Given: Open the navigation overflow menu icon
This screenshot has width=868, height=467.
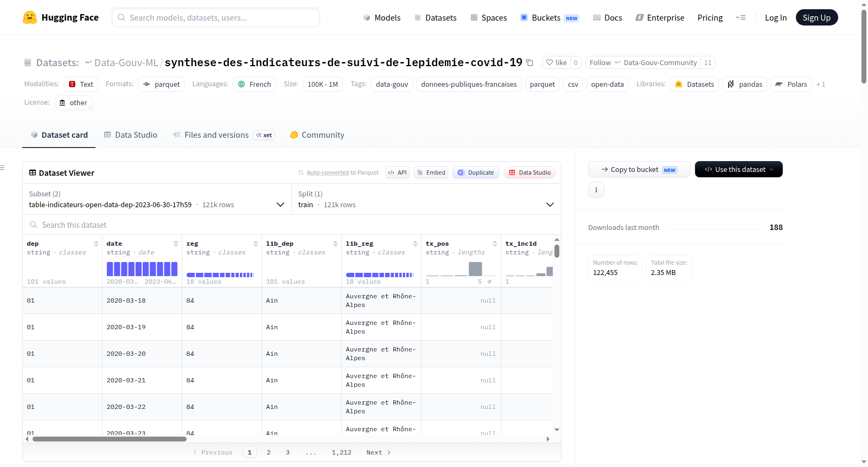Looking at the screenshot, I should pos(741,18).
